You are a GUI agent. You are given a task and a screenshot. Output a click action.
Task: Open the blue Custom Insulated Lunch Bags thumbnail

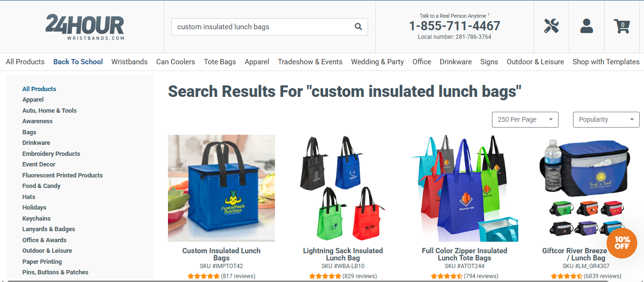(x=221, y=188)
